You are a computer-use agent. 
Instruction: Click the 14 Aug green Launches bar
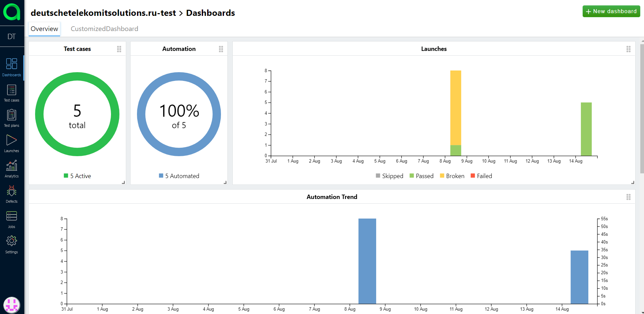coord(586,129)
